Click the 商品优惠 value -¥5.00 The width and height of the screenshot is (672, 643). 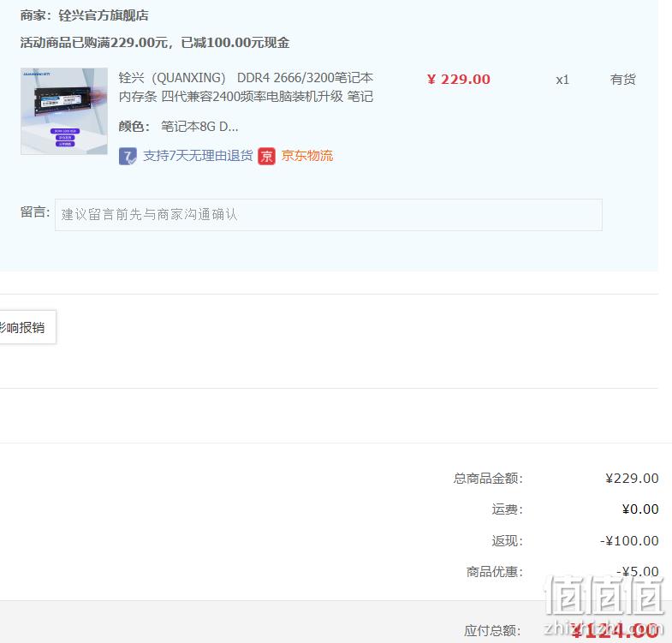point(637,571)
